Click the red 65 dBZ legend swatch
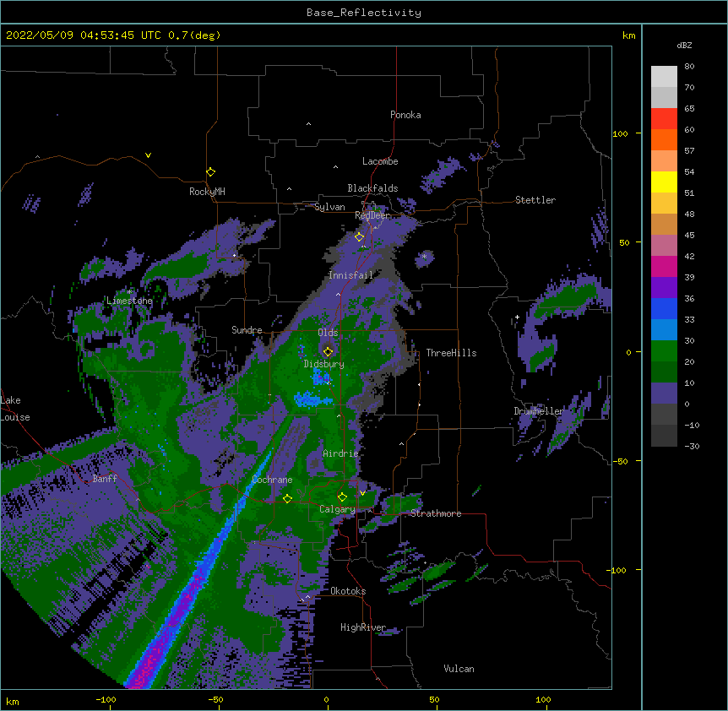Image resolution: width=728 pixels, height=711 pixels. click(664, 119)
